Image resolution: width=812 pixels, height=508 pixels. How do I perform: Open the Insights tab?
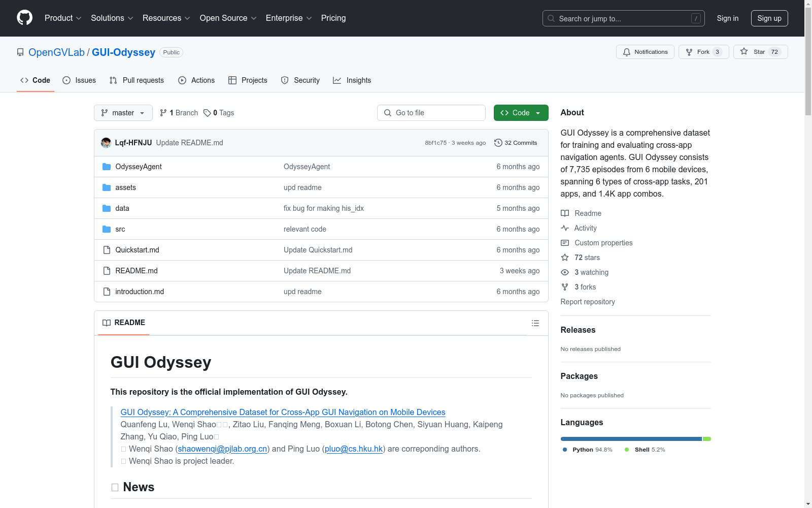(x=352, y=80)
